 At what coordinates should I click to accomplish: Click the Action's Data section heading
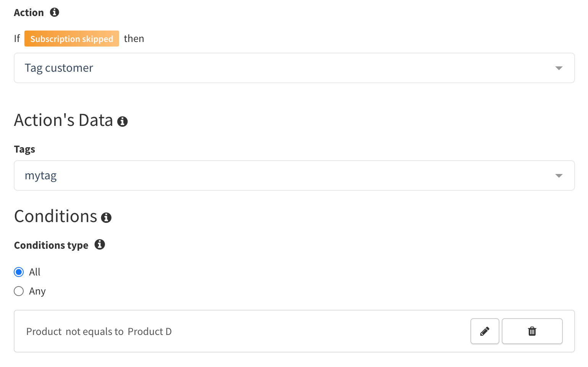[x=64, y=120]
